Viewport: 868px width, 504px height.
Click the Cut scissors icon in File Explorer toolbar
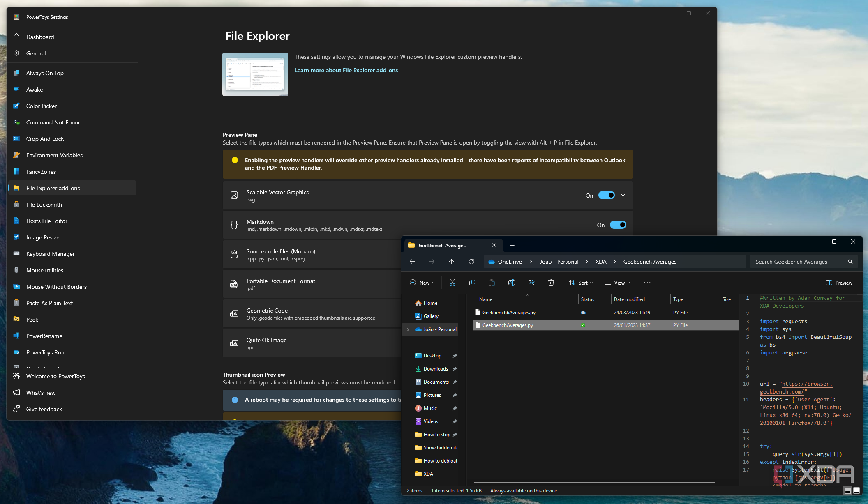(x=452, y=283)
